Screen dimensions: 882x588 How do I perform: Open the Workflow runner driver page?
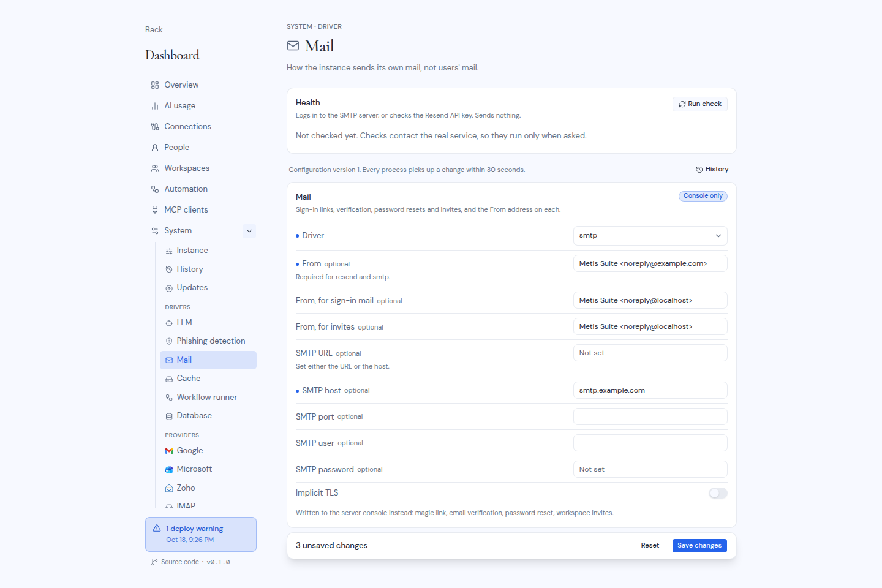pos(208,398)
